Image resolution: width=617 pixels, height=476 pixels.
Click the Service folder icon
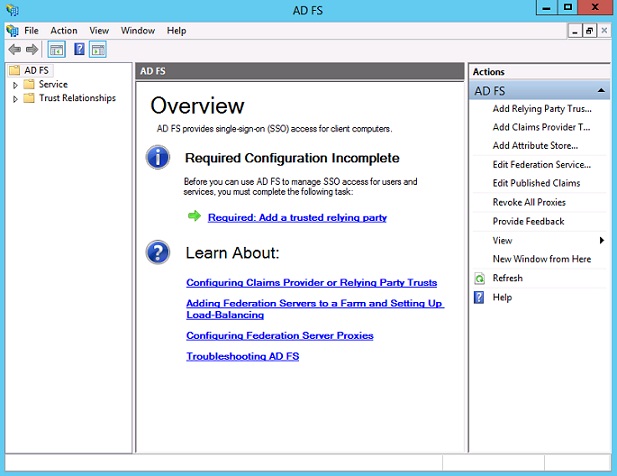tap(29, 84)
